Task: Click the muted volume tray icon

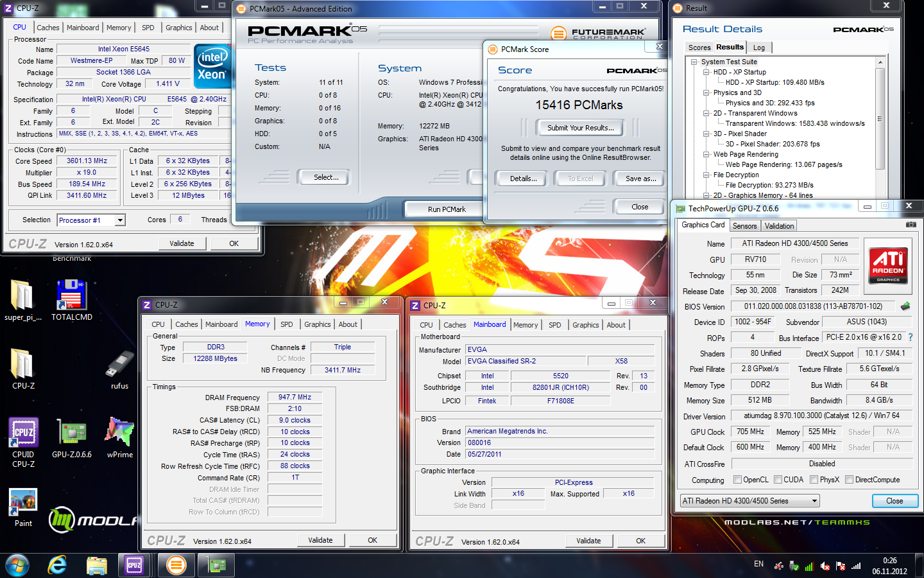Action: coord(825,566)
